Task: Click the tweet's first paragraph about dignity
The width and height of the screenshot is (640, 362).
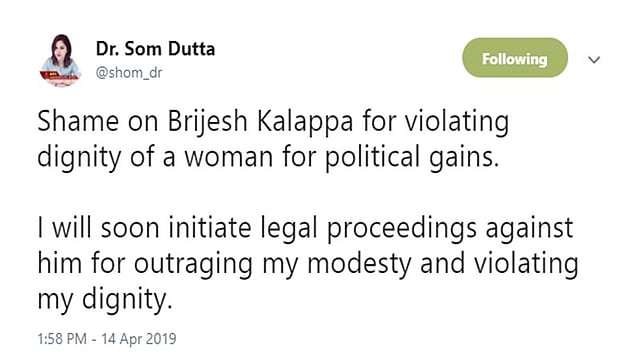Action: click(273, 139)
